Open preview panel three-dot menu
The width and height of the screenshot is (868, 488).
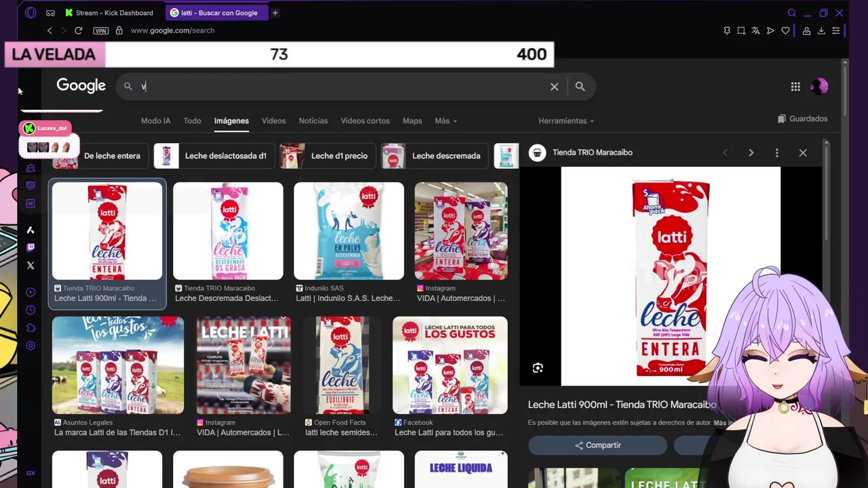click(776, 152)
